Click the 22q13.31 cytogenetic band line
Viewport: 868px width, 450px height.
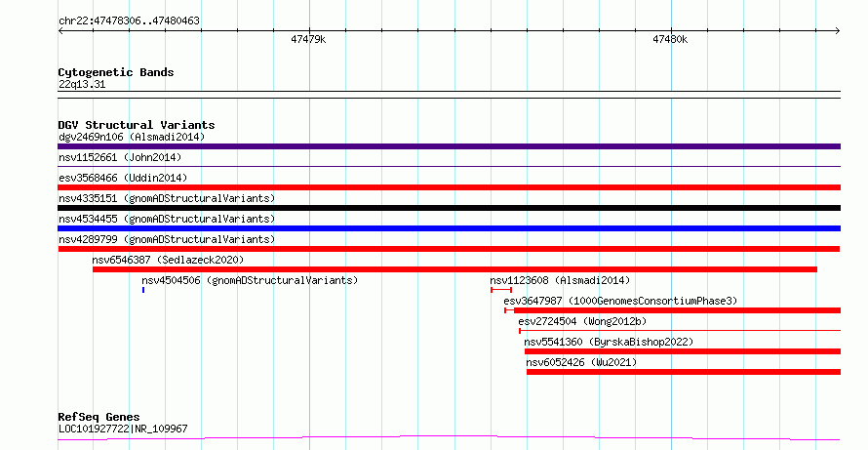point(449,95)
